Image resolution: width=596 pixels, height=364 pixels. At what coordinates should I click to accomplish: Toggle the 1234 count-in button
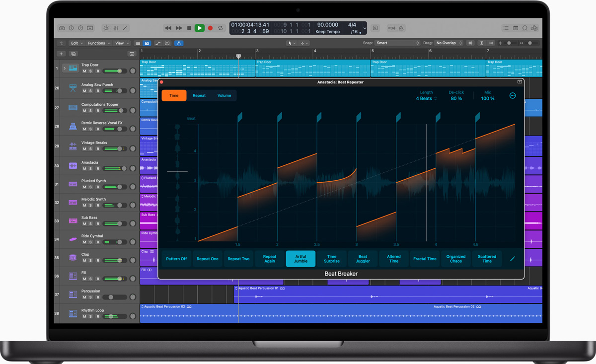pyautogui.click(x=391, y=28)
